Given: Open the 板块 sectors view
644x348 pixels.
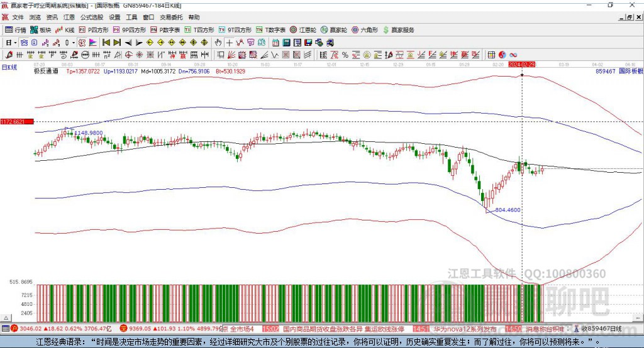Looking at the screenshot, I should 41,30.
